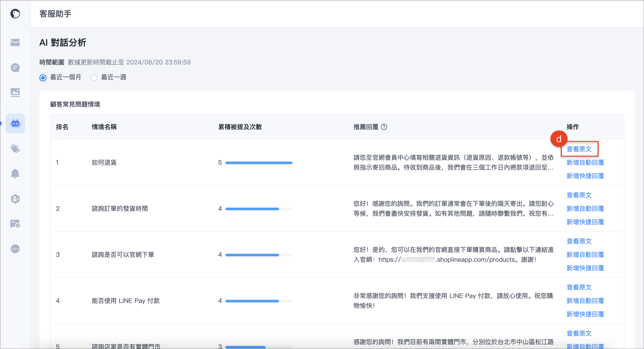This screenshot has width=644, height=349.
Task: Open the image gallery sidebar icon
Action: coord(15,93)
